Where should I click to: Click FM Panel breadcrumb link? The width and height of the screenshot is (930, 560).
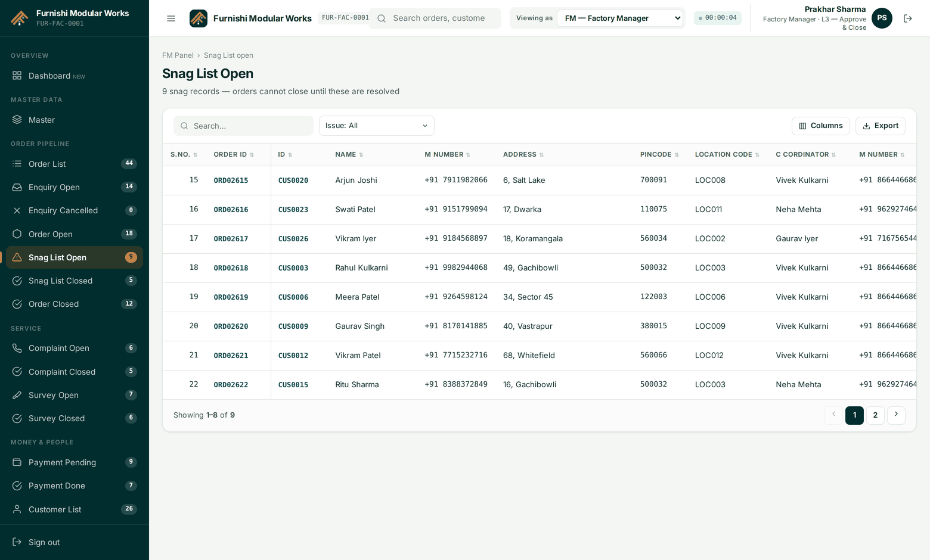[x=178, y=55]
